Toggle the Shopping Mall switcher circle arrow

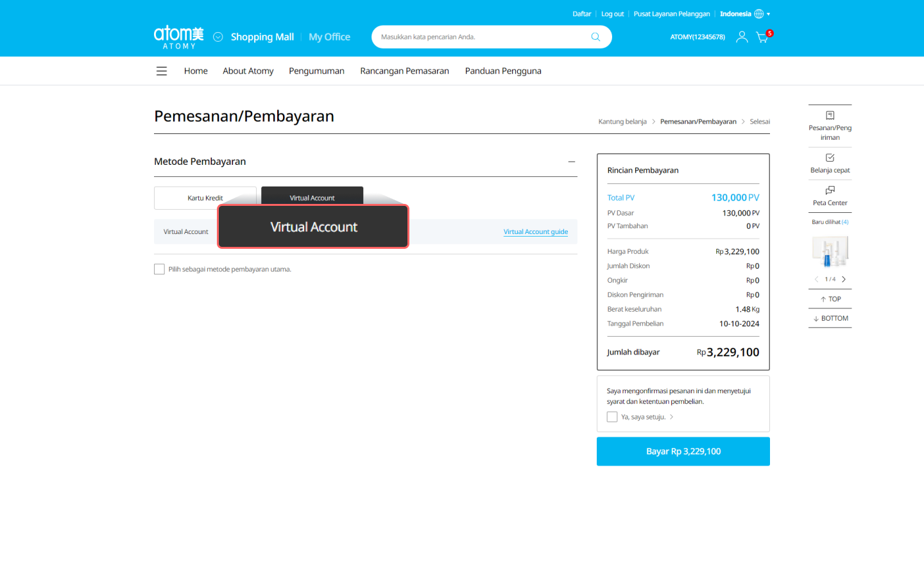coord(218,37)
